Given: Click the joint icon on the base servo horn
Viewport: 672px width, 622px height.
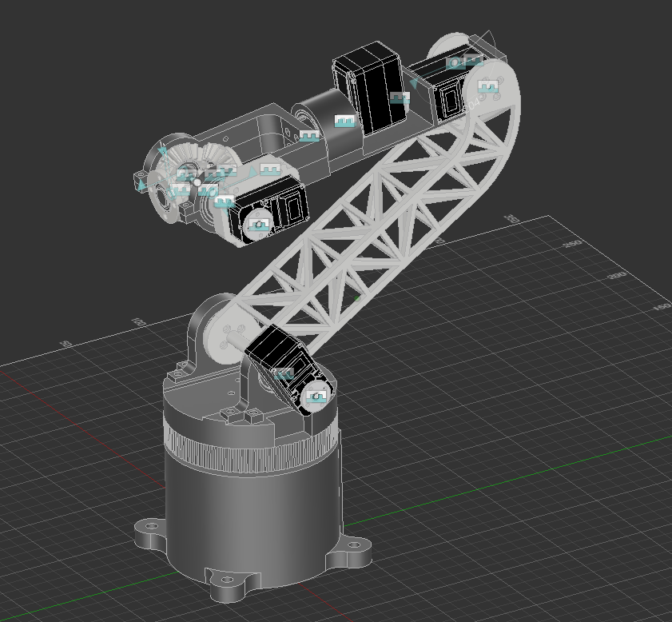Looking at the screenshot, I should pyautogui.click(x=316, y=397).
